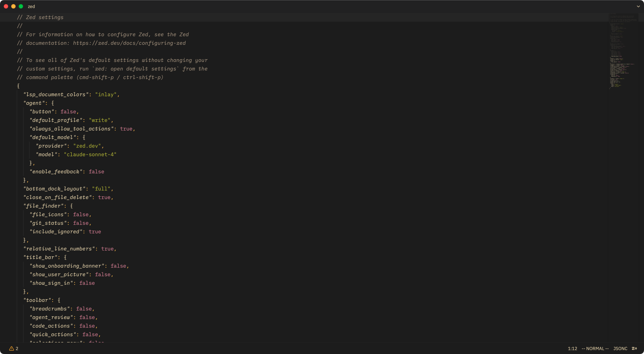Click the "agent" key line

tap(34, 103)
